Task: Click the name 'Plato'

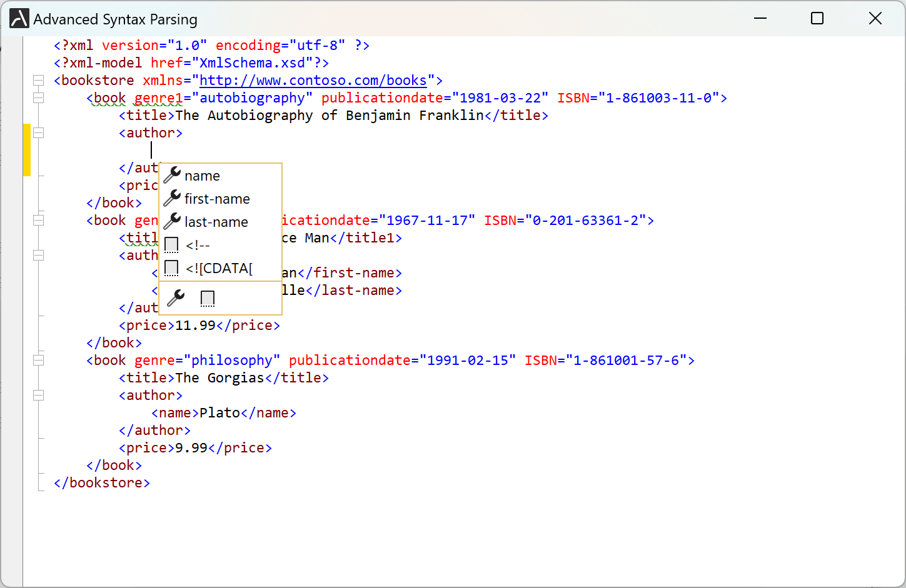Action: point(219,413)
